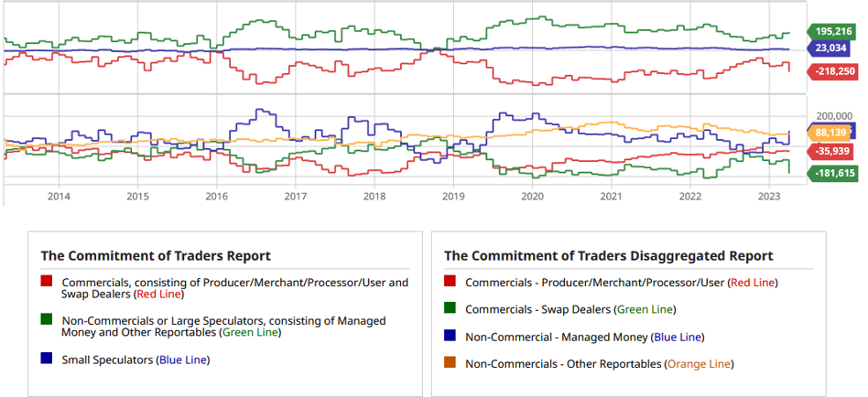The image size is (868, 397).
Task: Click the 2023 year label on axis
Action: click(769, 196)
